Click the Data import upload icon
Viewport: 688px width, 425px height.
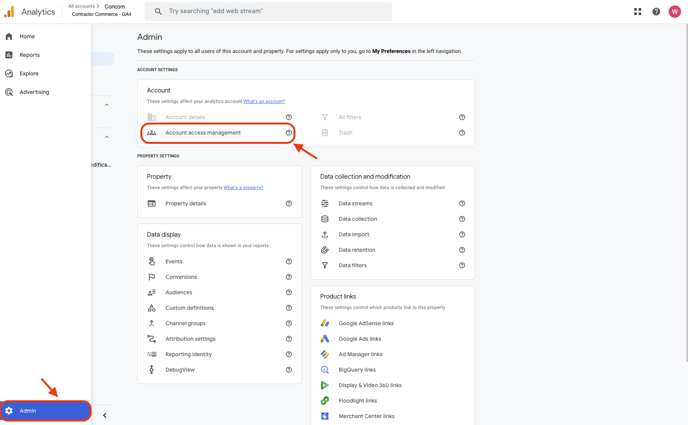(x=325, y=235)
